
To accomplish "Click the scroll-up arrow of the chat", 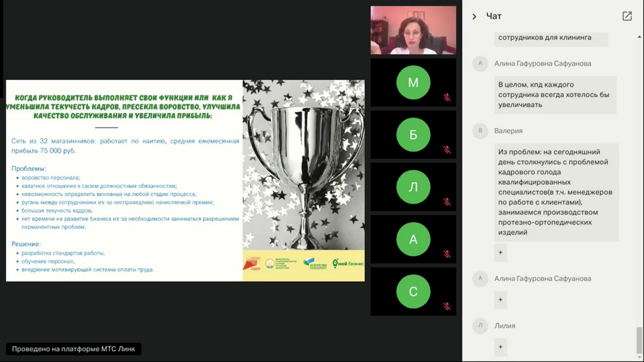I will (x=639, y=37).
